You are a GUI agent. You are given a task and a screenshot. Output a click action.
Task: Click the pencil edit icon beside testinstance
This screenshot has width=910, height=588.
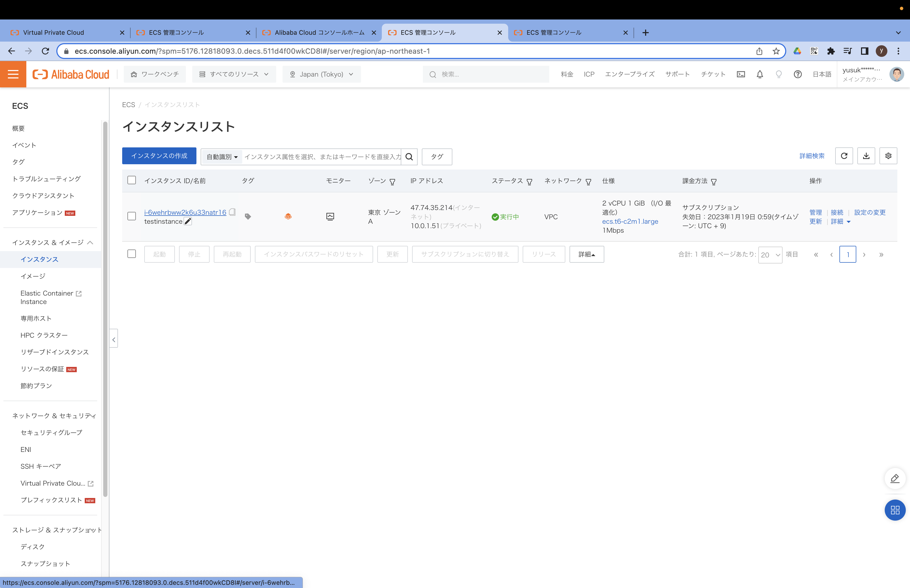[188, 221]
